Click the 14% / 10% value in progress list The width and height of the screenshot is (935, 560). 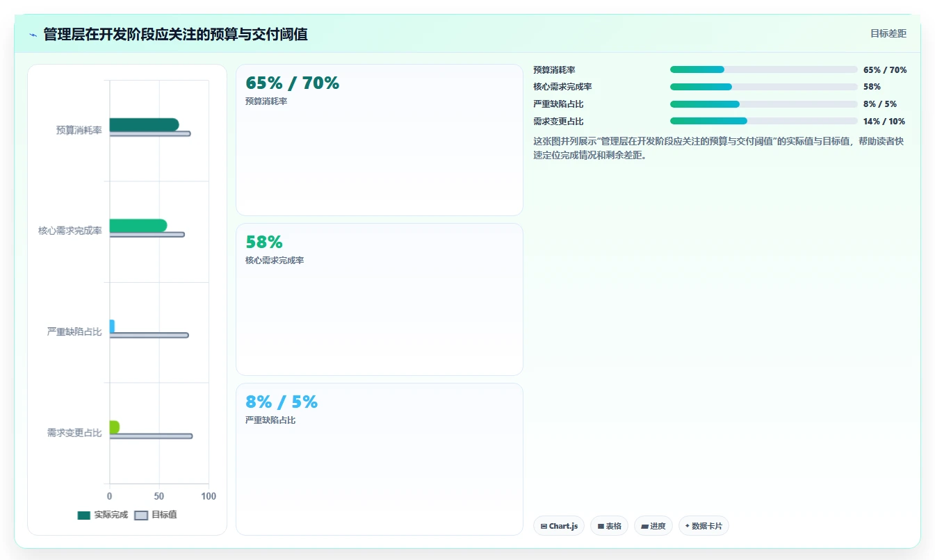click(x=884, y=121)
